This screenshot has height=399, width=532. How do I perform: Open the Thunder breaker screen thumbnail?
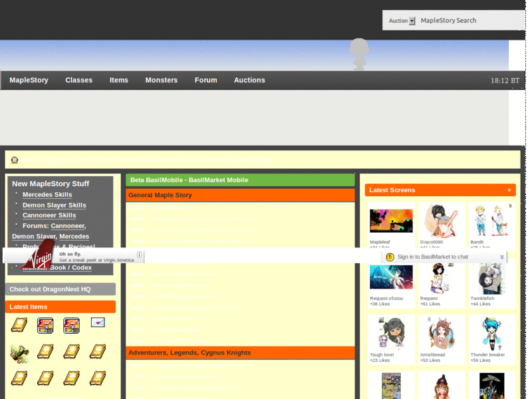coord(491,334)
